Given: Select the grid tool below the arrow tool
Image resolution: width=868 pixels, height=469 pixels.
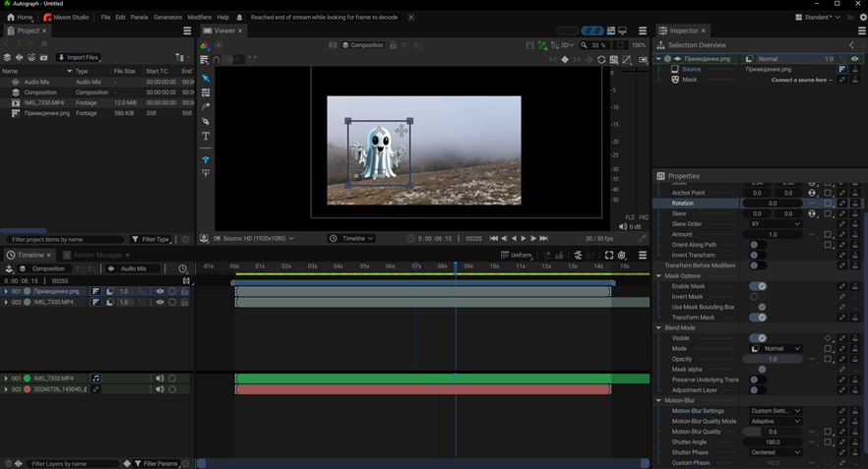Looking at the screenshot, I should (x=206, y=92).
